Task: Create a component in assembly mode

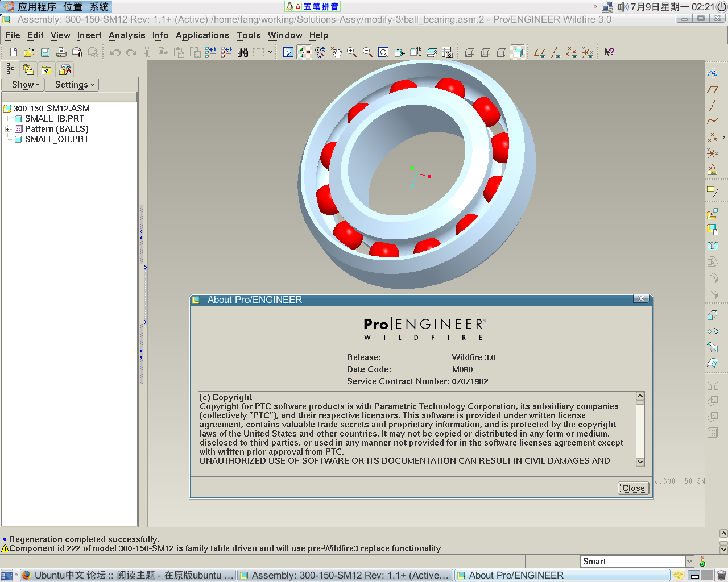Action: click(x=712, y=230)
